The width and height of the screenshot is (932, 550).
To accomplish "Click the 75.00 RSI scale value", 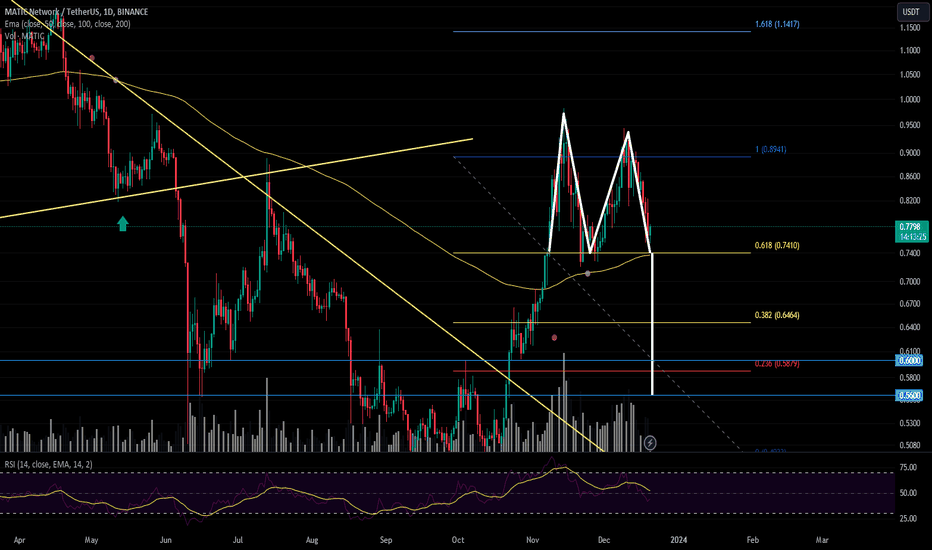I will 908,467.
